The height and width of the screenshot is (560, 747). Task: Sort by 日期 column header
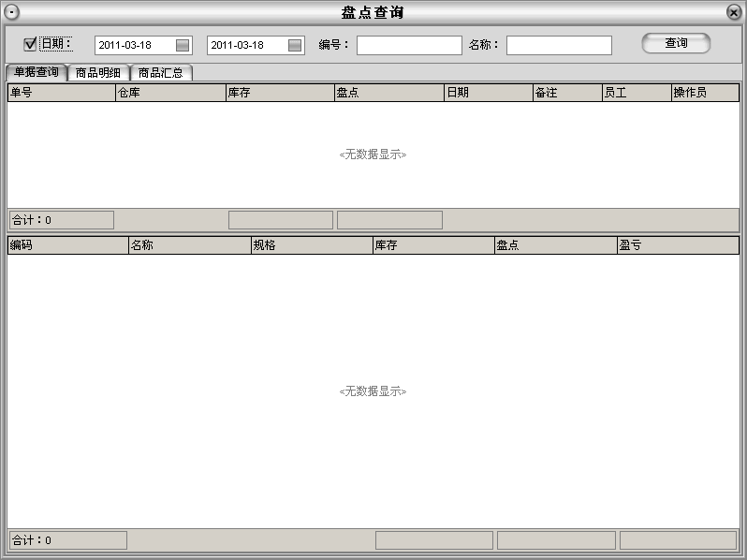click(x=489, y=93)
